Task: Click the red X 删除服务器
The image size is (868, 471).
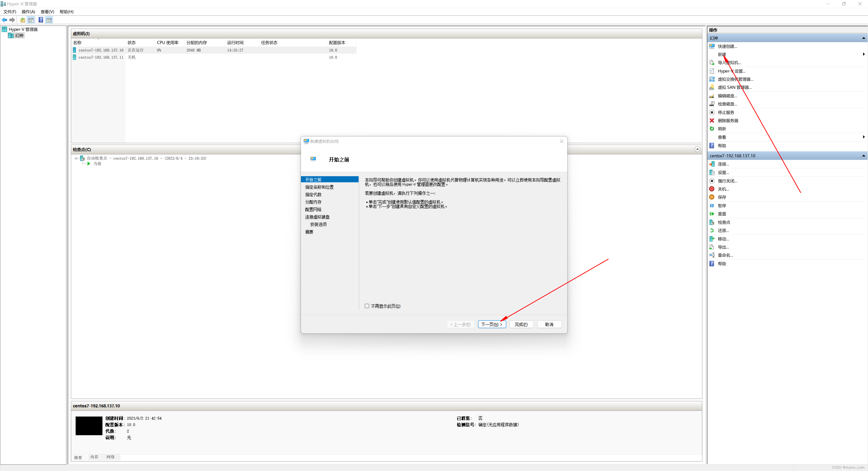Action: coord(712,121)
